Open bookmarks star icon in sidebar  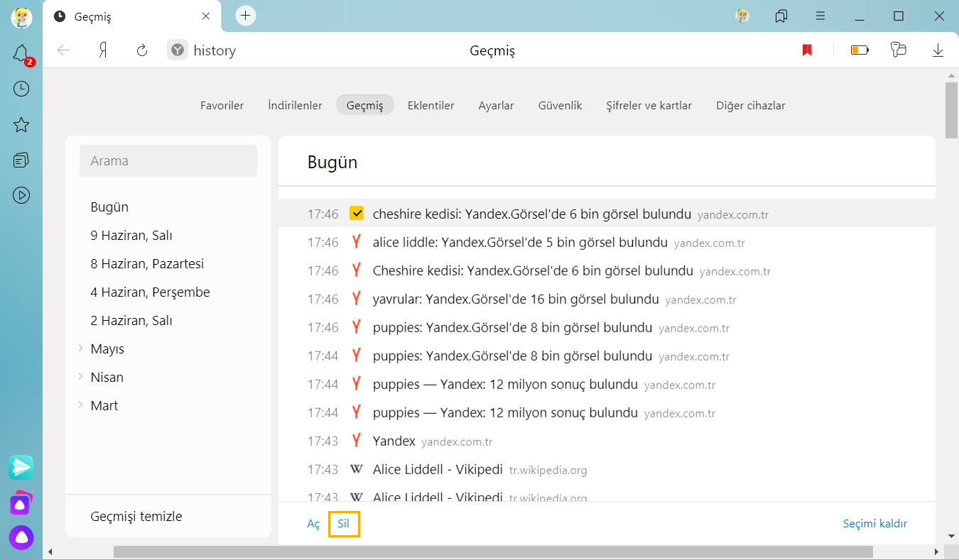click(21, 125)
